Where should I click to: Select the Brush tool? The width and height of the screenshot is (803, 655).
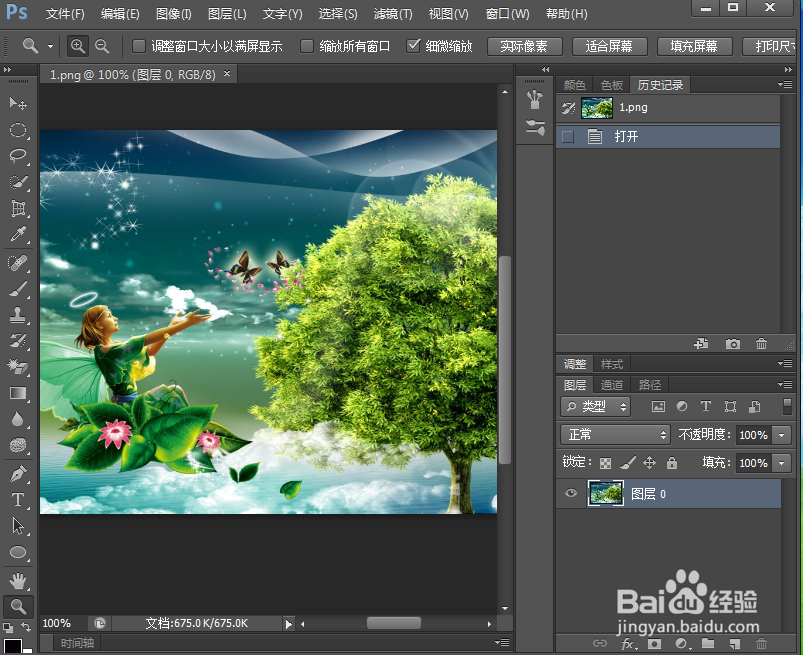(x=18, y=289)
